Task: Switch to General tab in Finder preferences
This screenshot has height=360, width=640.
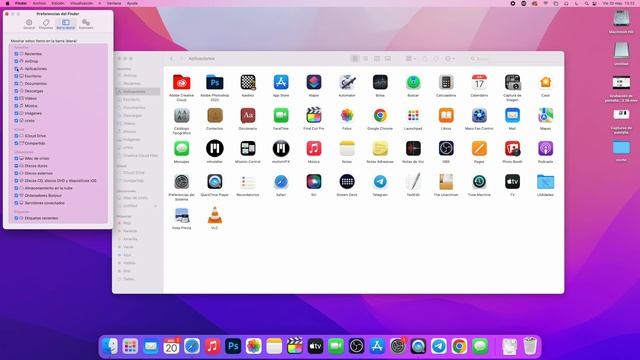Action: 29,24
